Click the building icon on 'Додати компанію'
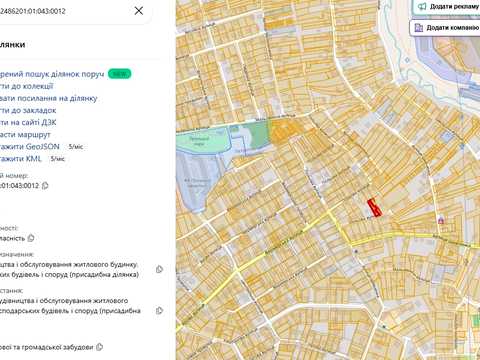This screenshot has height=360, width=480. [419, 28]
